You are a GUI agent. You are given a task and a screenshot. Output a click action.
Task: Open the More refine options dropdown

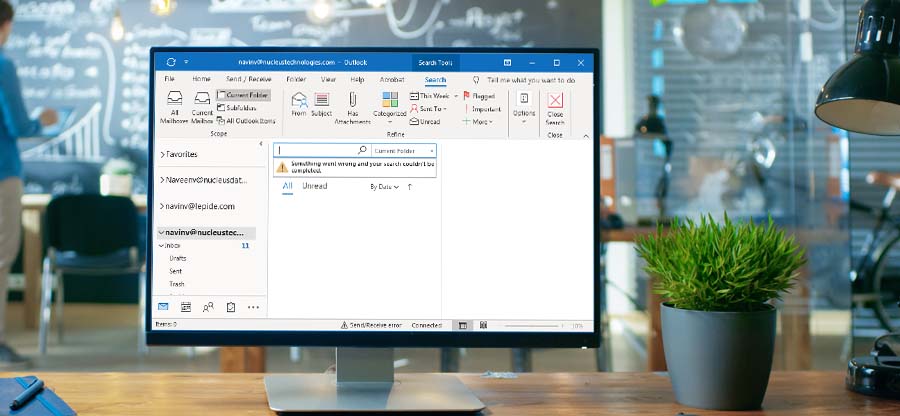coord(478,122)
